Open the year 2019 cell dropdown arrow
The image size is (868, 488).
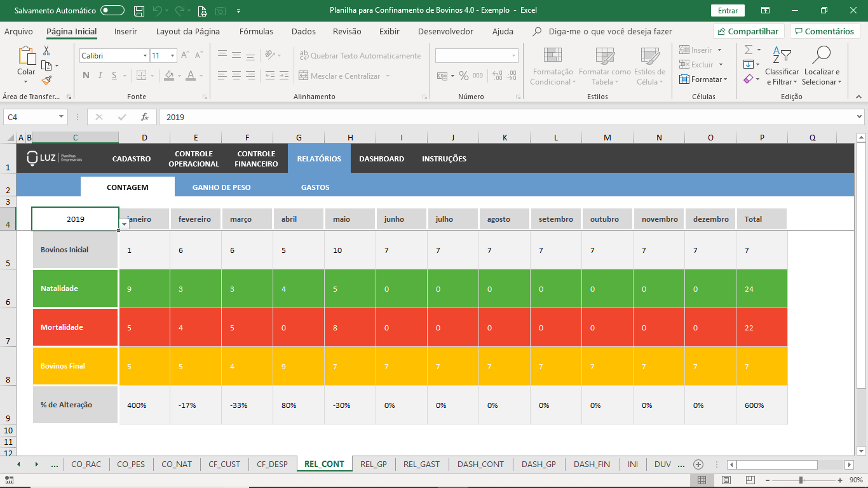(x=124, y=224)
